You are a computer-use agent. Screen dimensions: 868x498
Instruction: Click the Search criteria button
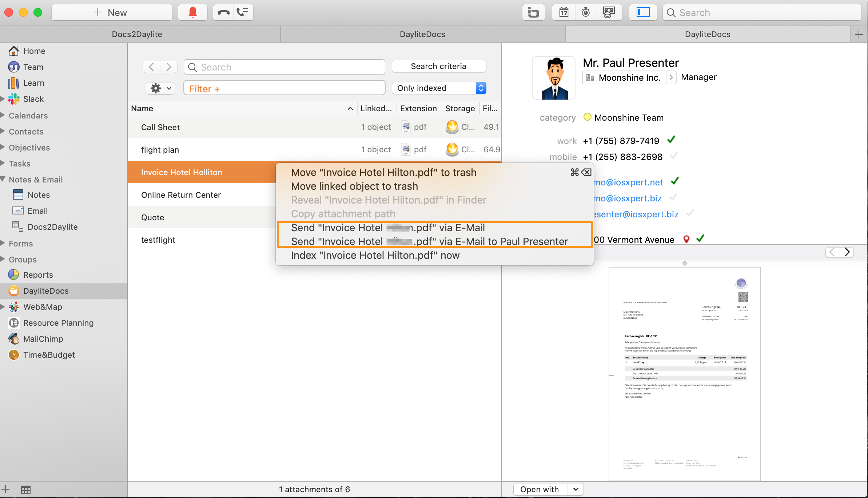(439, 66)
